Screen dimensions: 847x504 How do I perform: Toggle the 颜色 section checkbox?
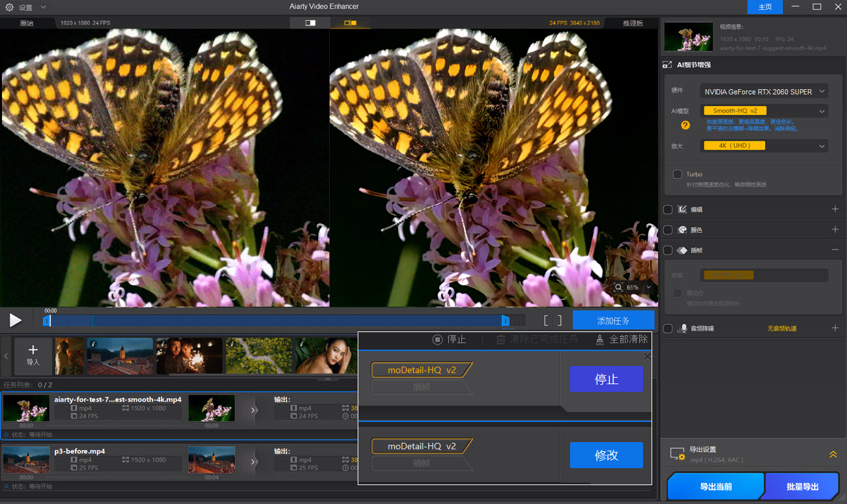667,229
